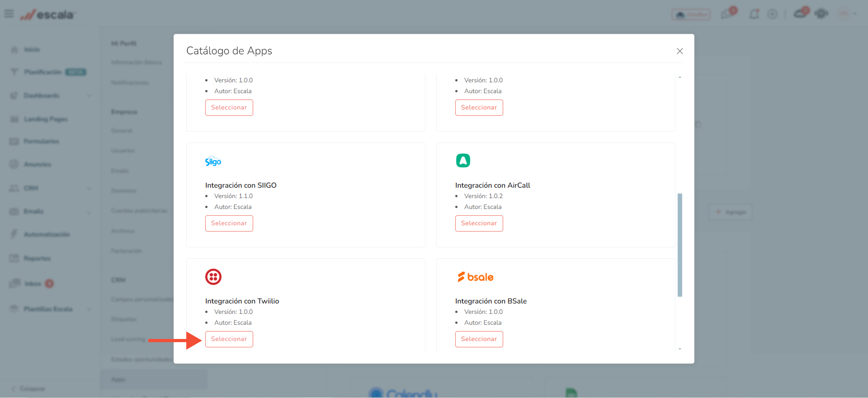This screenshot has width=868, height=398.
Task: Open Emails under Empresa settings
Action: (120, 171)
